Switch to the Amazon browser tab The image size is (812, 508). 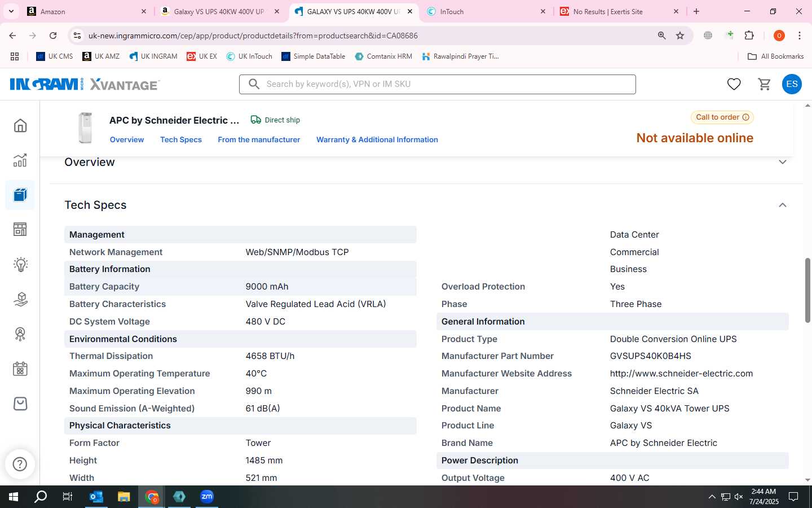pyautogui.click(x=86, y=11)
